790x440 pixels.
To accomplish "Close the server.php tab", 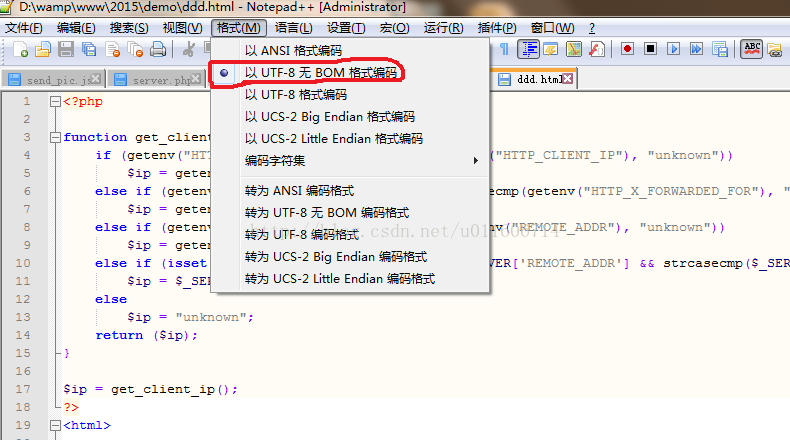I will point(196,79).
